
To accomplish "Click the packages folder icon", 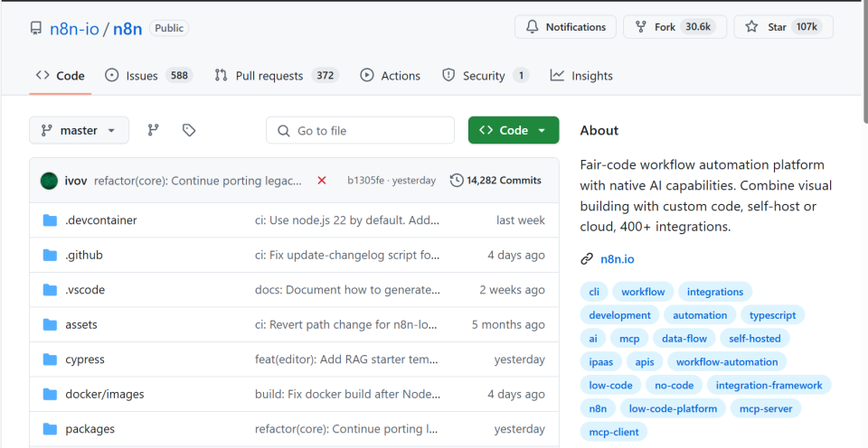I will [50, 429].
